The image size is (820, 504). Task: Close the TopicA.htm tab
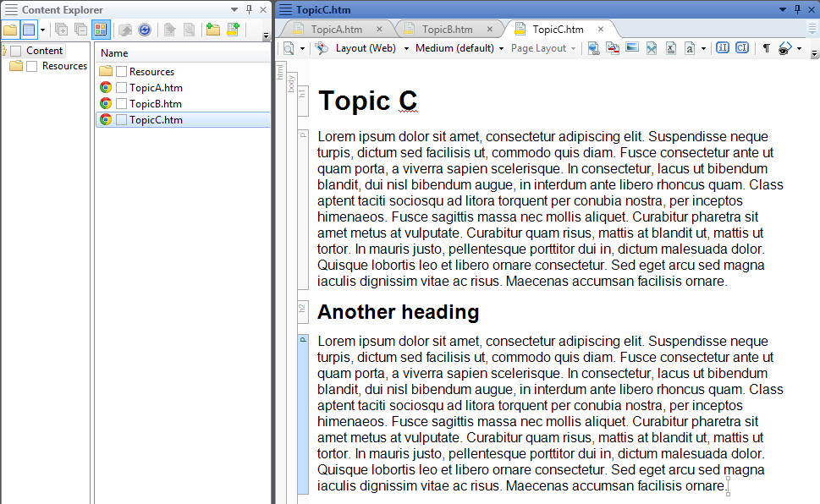click(x=379, y=30)
